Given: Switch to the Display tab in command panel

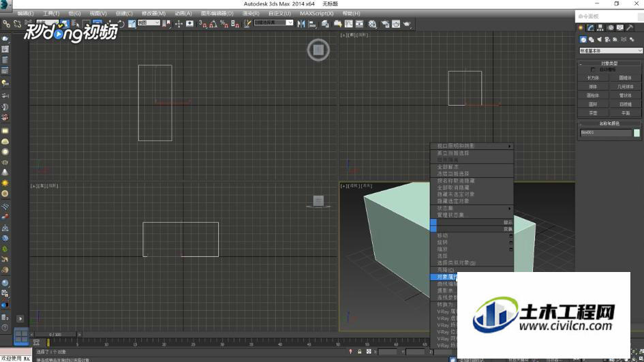Looking at the screenshot, I should click(620, 27).
